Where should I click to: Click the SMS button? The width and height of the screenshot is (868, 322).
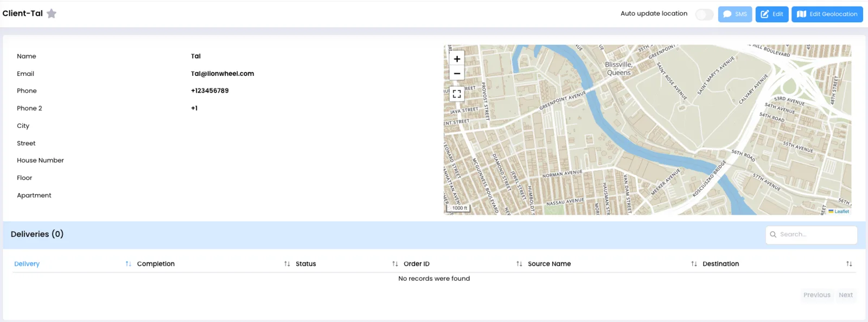735,14
